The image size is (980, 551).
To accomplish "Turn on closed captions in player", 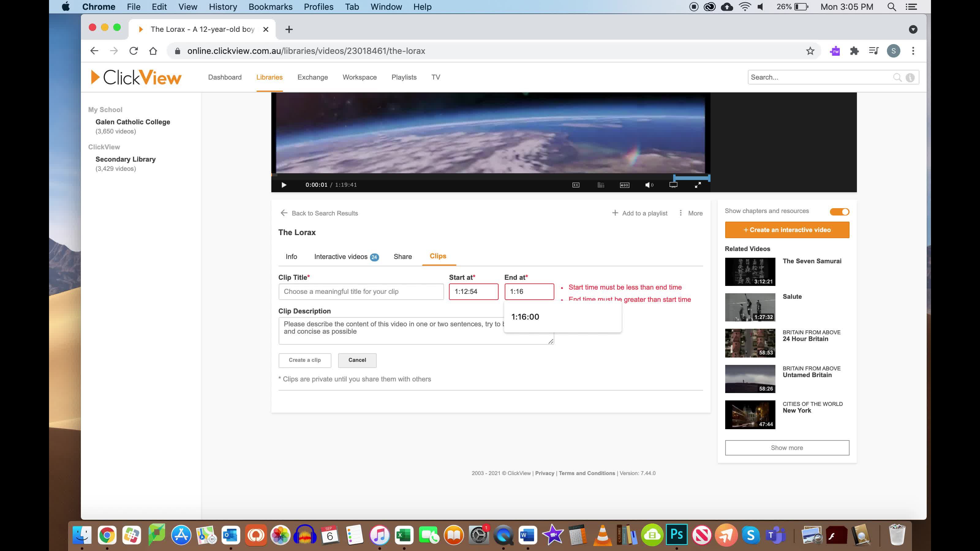I will (x=576, y=185).
